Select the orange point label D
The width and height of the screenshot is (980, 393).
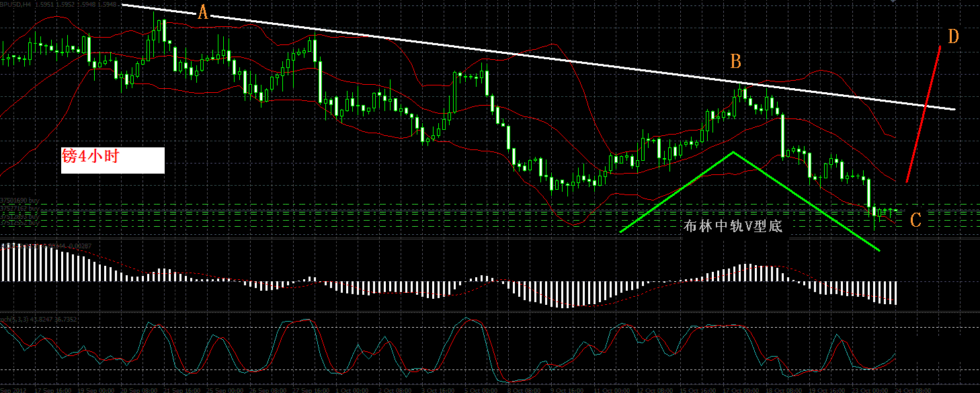(x=953, y=36)
